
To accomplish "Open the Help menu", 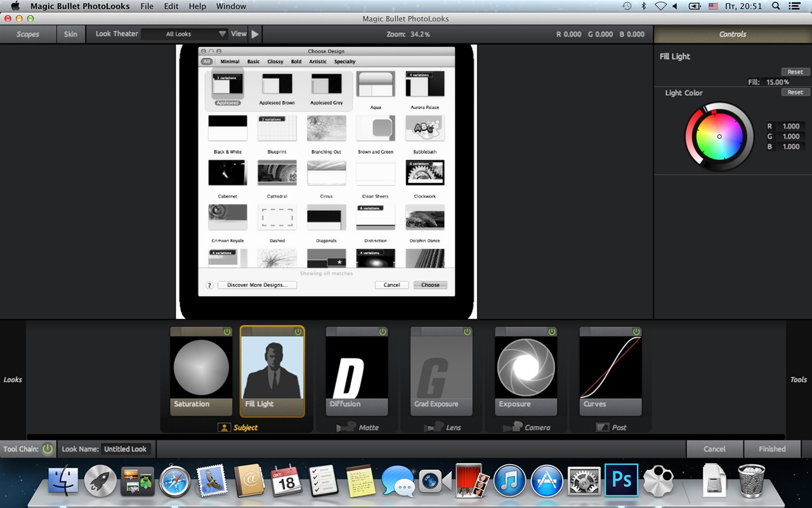I will coord(197,6).
